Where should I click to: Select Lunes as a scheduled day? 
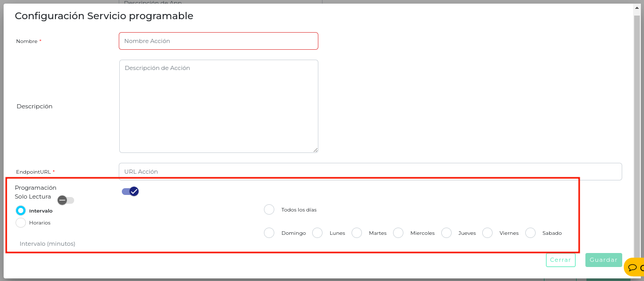pos(317,233)
